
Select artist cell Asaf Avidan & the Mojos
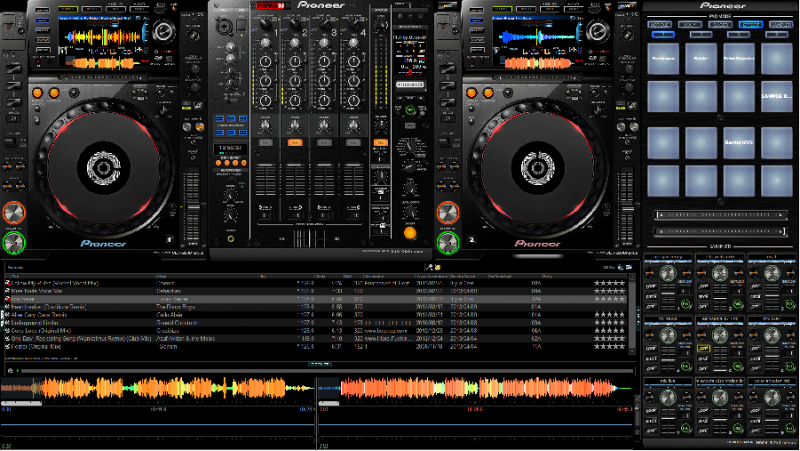[185, 339]
